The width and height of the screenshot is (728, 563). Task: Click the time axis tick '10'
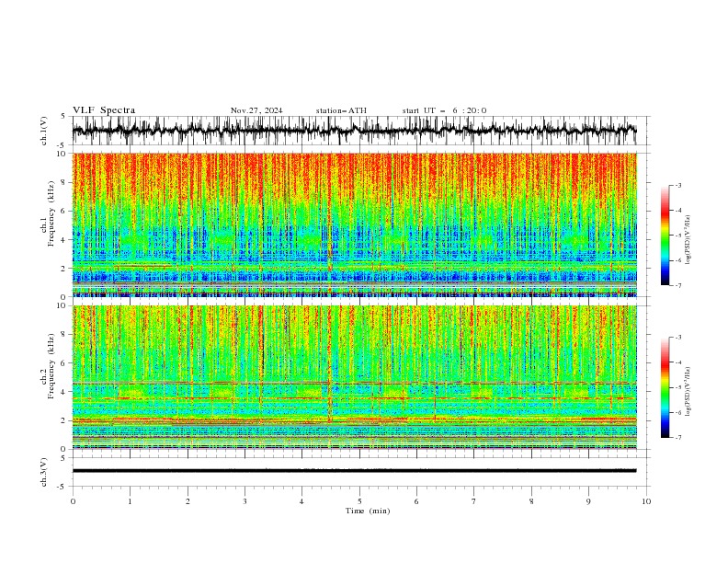(x=646, y=501)
